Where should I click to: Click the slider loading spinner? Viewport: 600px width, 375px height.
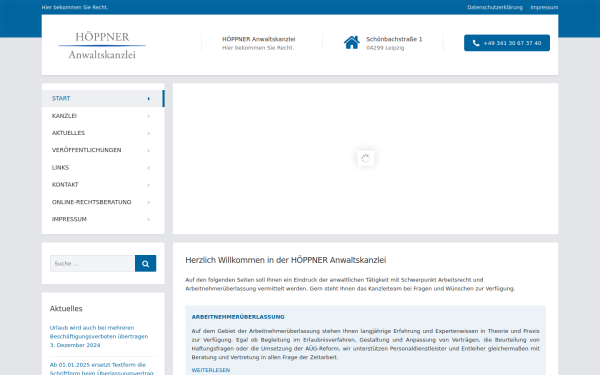[x=365, y=158]
